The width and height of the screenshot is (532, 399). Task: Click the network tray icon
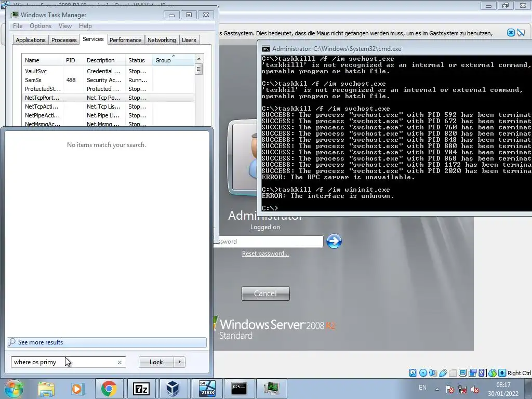coord(462,389)
